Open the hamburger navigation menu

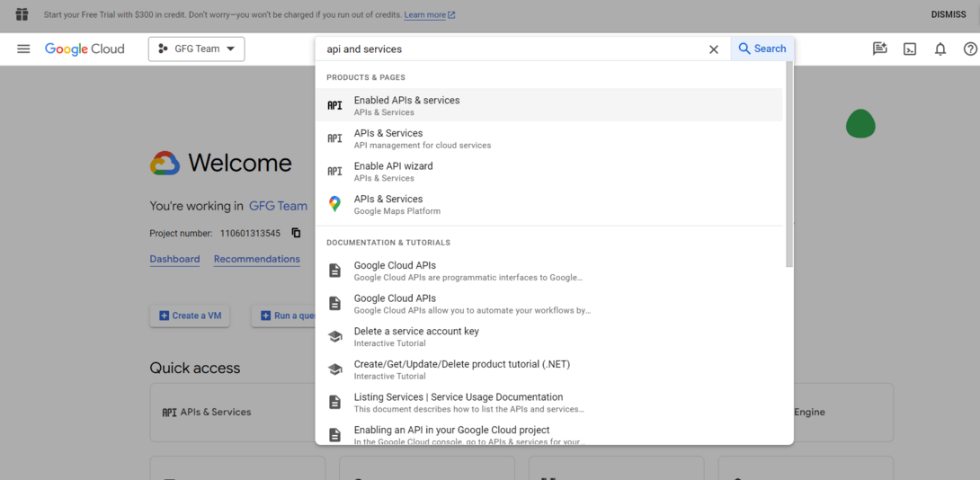coord(23,49)
